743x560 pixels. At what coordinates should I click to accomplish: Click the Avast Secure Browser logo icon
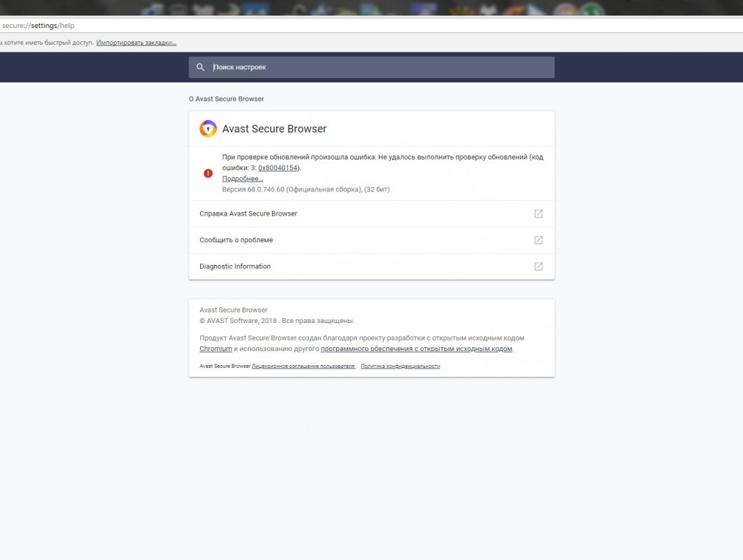(x=208, y=129)
